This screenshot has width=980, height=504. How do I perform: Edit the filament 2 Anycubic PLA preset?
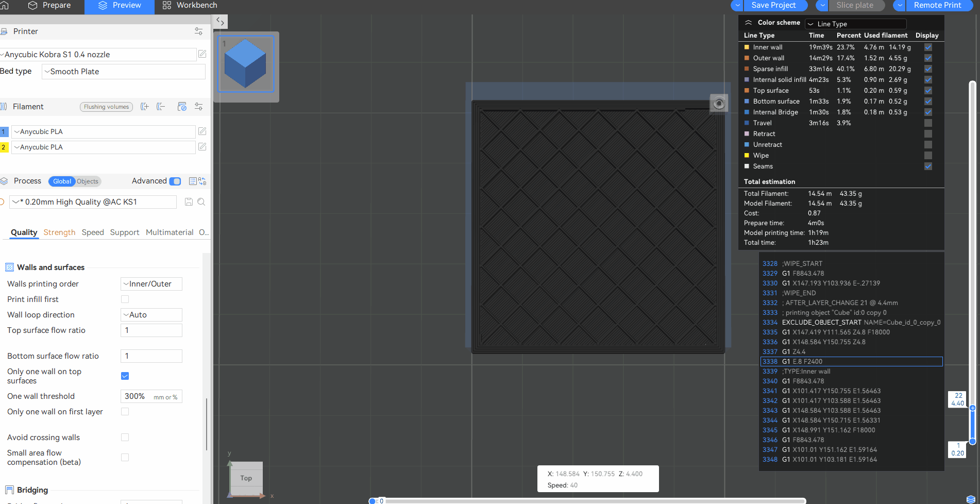click(202, 147)
